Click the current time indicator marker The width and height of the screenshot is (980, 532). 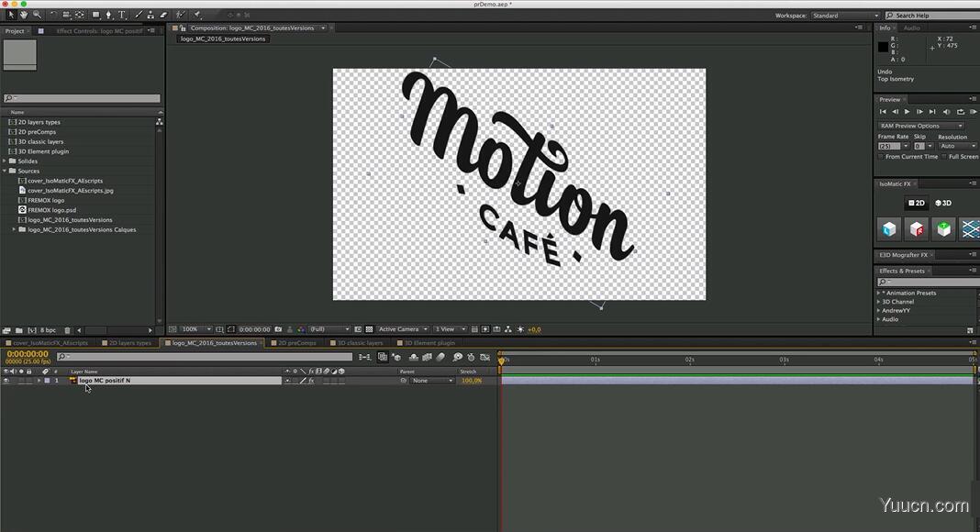(501, 360)
